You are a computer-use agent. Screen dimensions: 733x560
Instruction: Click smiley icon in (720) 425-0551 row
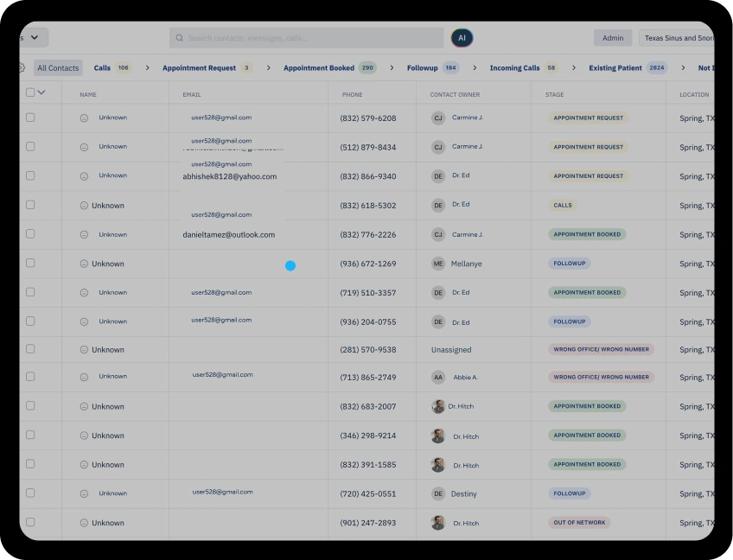[x=84, y=493]
